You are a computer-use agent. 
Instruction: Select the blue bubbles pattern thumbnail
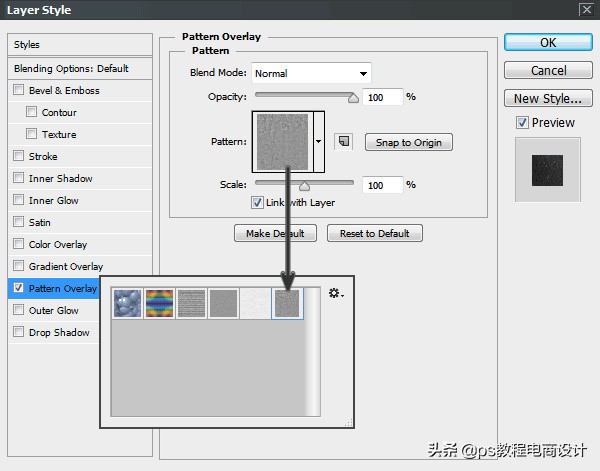tap(127, 303)
